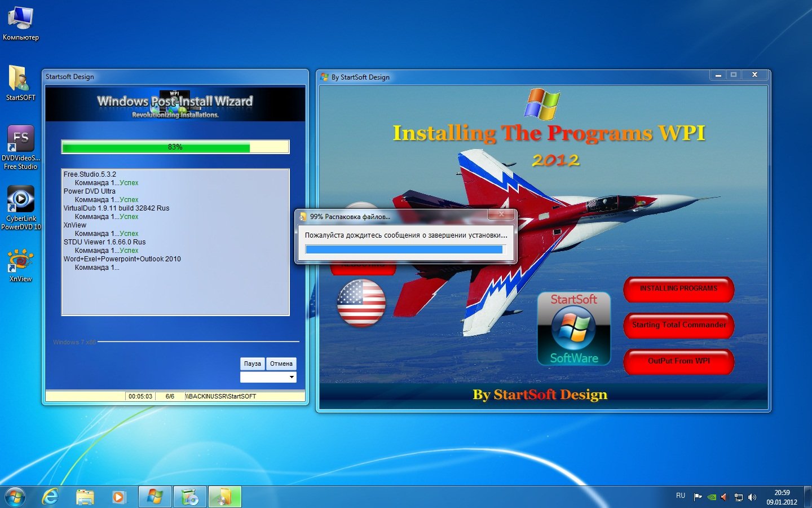
Task: Maximize the By StartSoft Design window
Action: (733, 75)
